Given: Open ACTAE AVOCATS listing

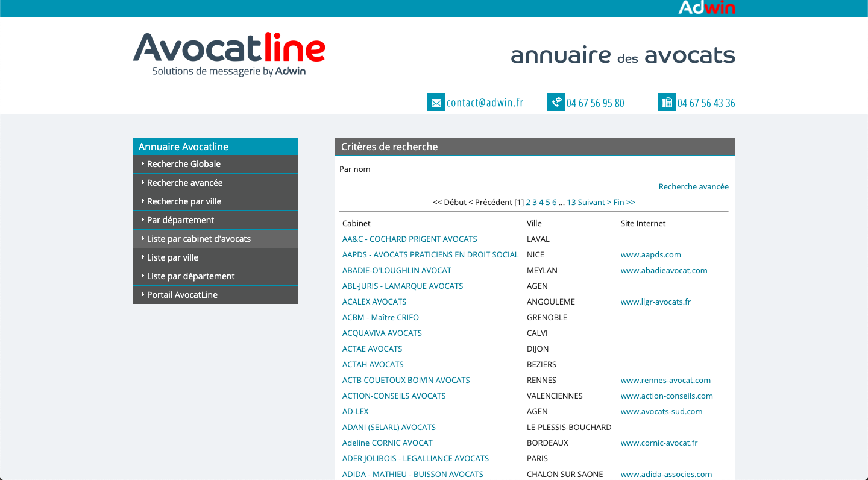Looking at the screenshot, I should coord(372,349).
